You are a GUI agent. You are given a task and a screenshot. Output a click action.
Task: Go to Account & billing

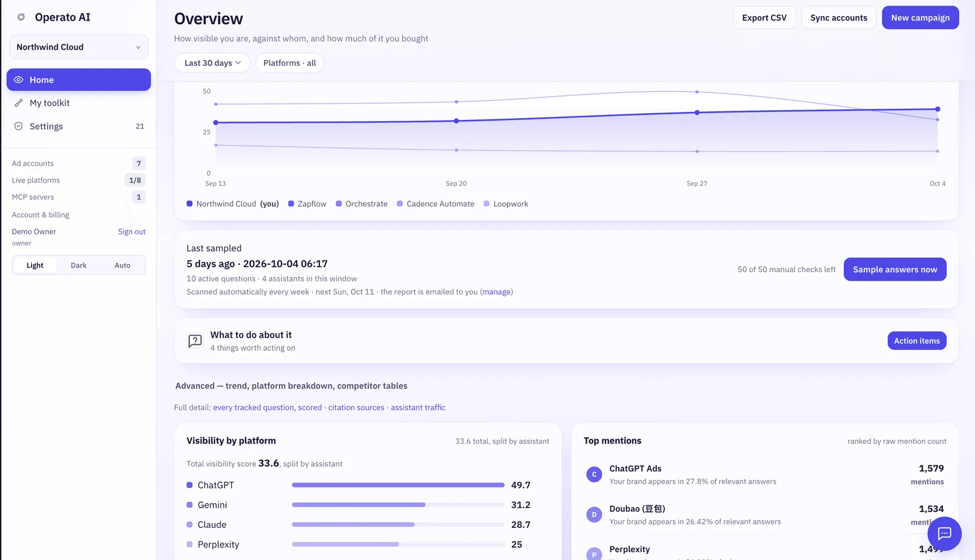(41, 215)
